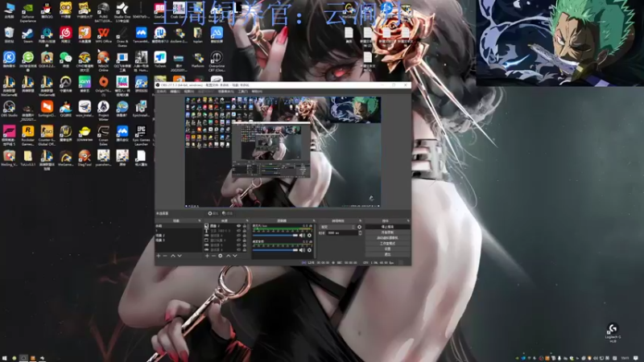The height and width of the screenshot is (362, 644).
Task: Open 设置 settings button in controls
Action: (x=387, y=249)
